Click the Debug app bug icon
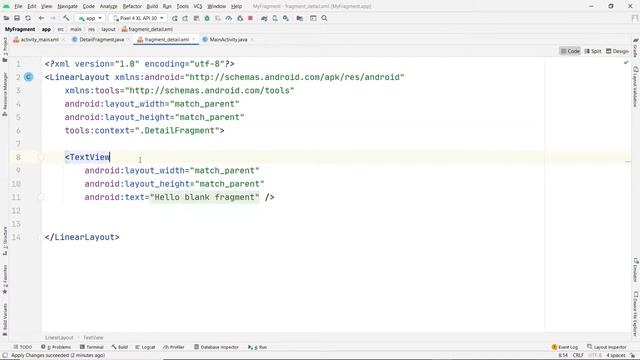640x360 pixels. [x=207, y=18]
